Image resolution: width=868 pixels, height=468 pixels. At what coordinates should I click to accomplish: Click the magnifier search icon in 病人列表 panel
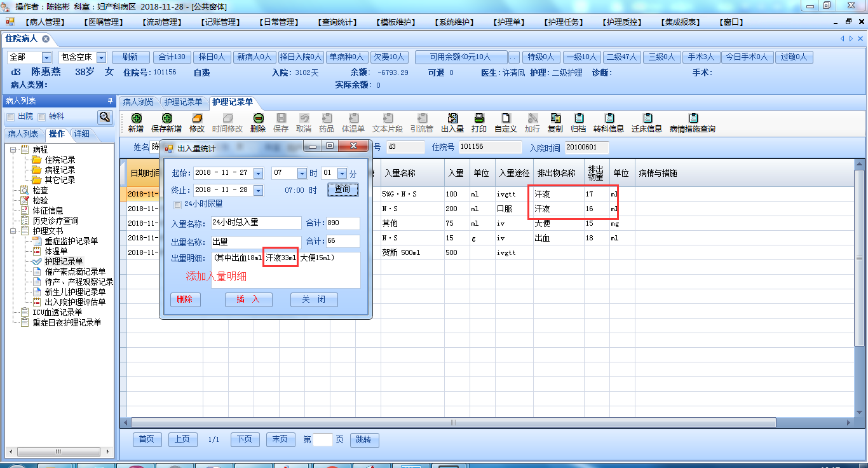(105, 117)
